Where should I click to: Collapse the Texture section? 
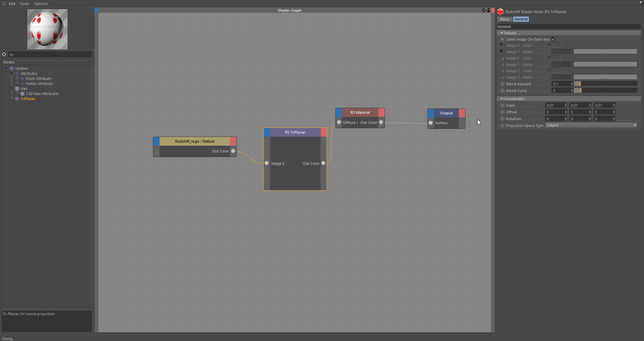click(x=501, y=33)
